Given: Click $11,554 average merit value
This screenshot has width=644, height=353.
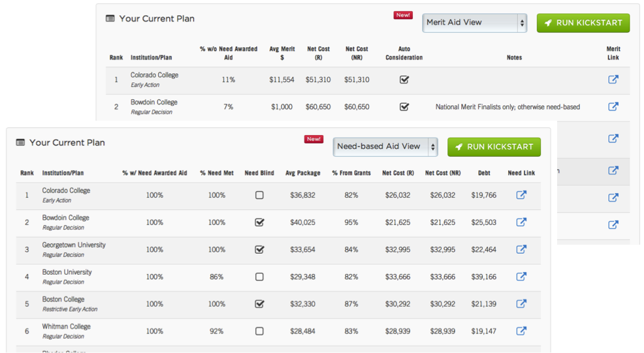Looking at the screenshot, I should pos(282,80).
